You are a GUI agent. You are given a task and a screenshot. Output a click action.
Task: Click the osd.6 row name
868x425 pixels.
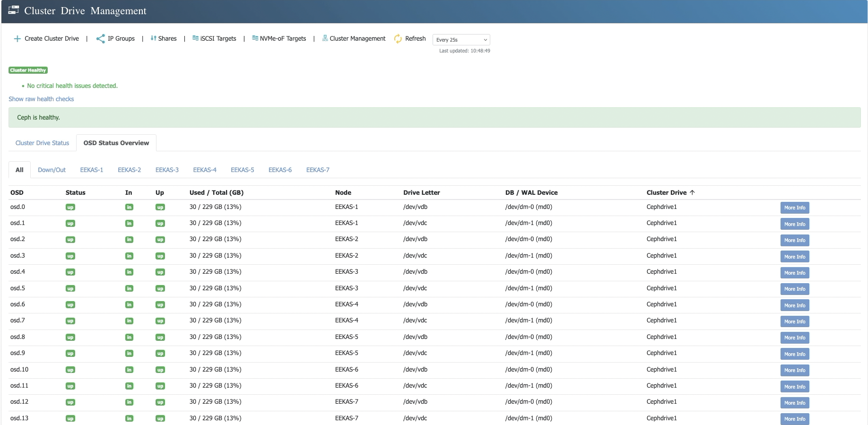[x=17, y=304]
